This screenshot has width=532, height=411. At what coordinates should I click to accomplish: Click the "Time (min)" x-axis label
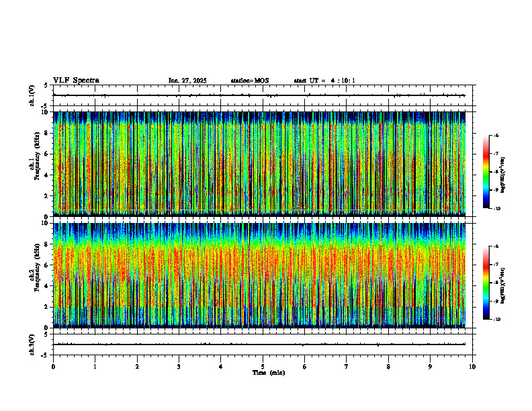(269, 373)
